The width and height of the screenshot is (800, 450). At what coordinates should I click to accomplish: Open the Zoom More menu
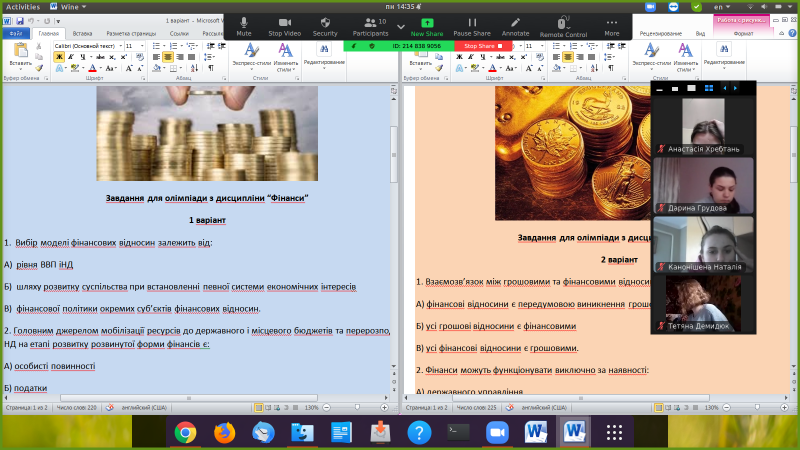coord(612,27)
